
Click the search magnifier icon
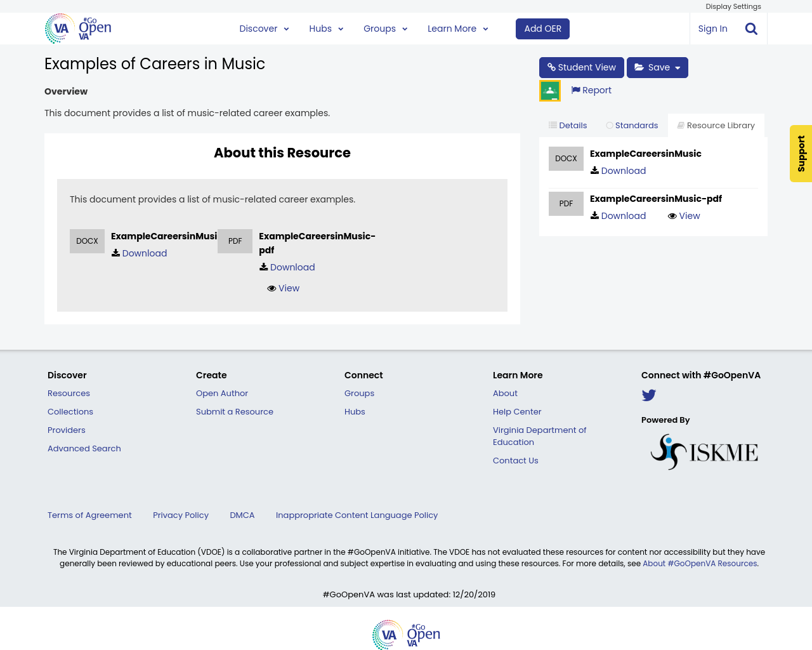pos(751,29)
